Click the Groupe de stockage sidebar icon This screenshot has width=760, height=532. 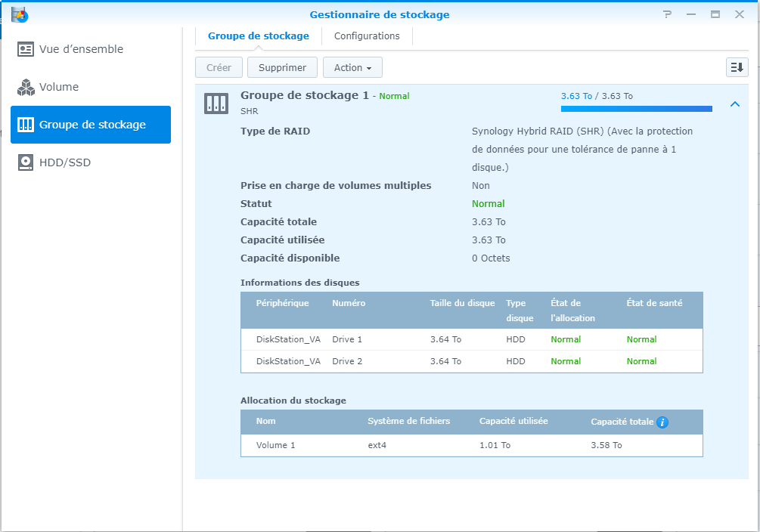click(26, 125)
